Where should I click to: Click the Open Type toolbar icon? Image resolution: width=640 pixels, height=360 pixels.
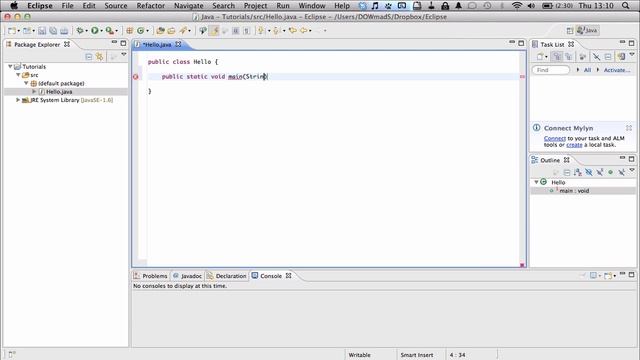click(x=160, y=31)
